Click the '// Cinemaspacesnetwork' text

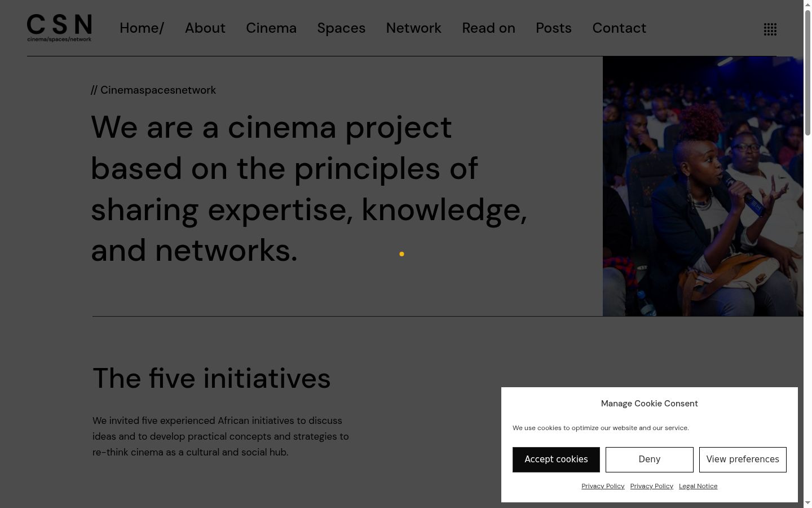coord(153,90)
